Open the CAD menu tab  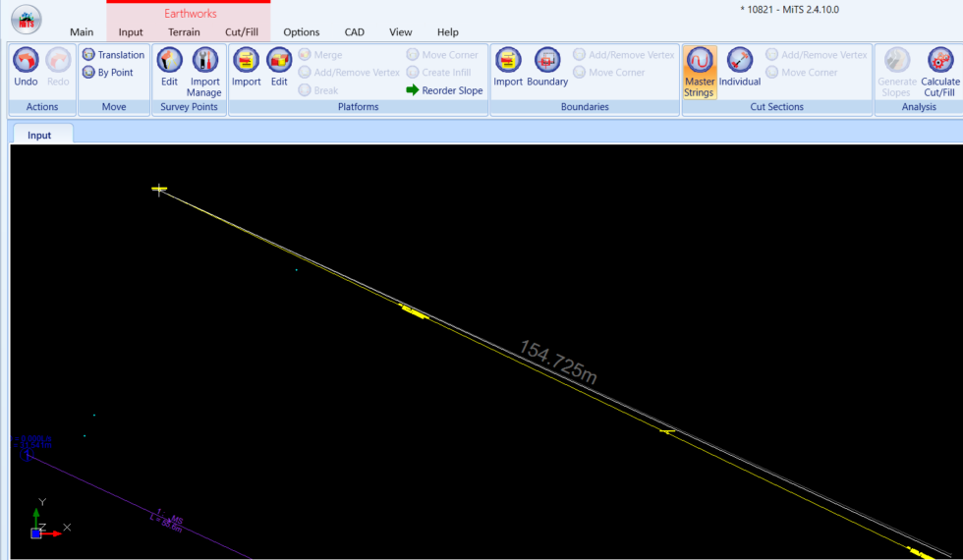354,32
